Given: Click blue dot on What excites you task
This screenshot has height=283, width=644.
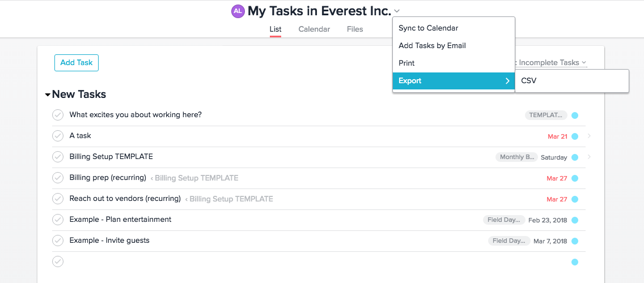Looking at the screenshot, I should tap(575, 115).
